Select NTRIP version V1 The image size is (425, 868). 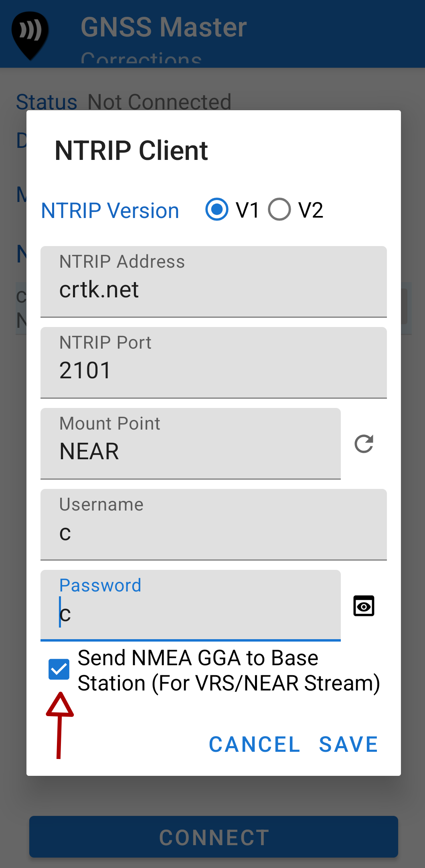click(x=217, y=210)
